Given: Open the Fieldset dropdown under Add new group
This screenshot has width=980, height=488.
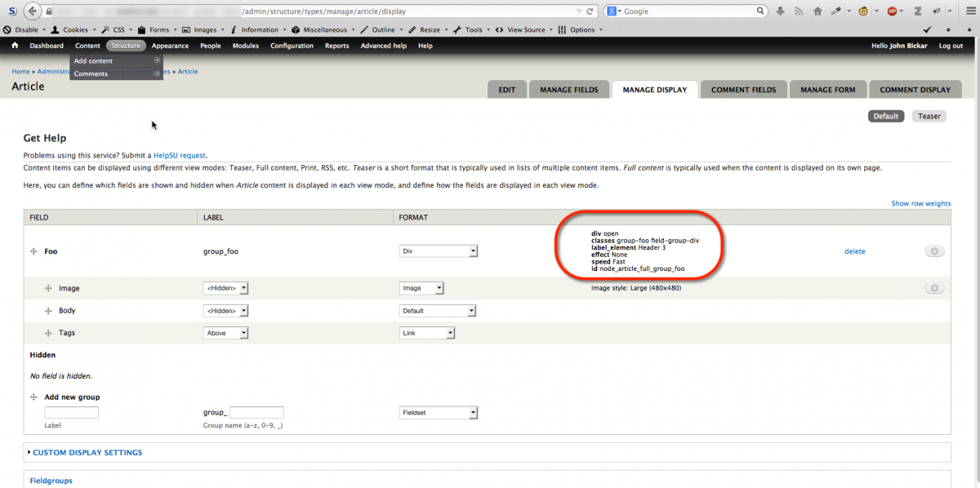Looking at the screenshot, I should pyautogui.click(x=439, y=412).
